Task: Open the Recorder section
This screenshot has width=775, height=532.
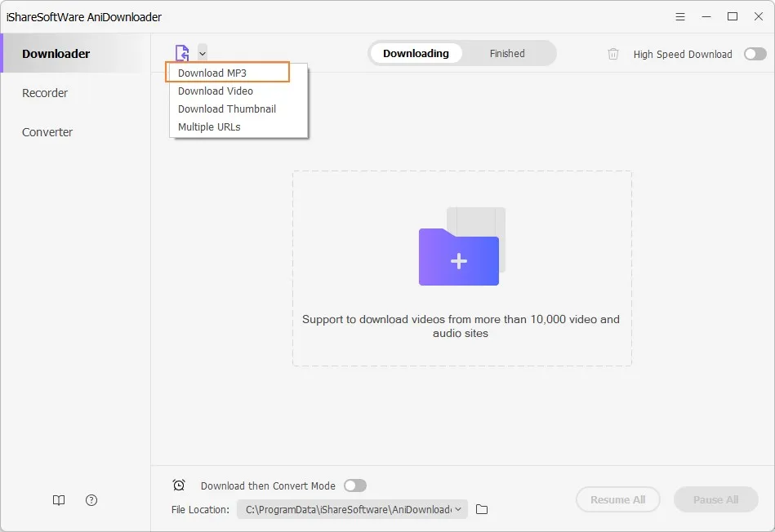Action: click(76, 93)
